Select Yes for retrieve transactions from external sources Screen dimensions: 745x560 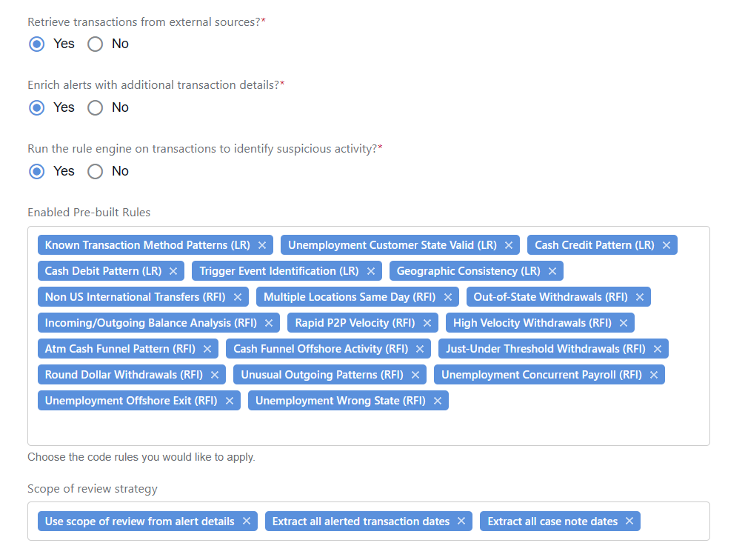coord(36,44)
